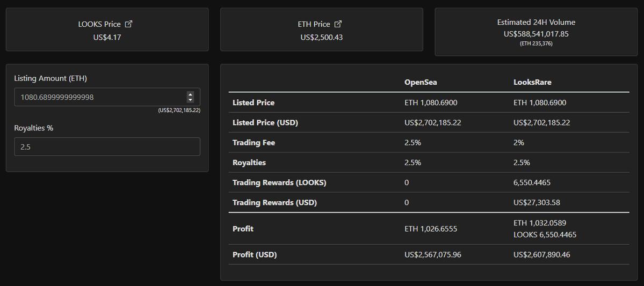Focus the Royalties % input field
The image size is (644, 286).
click(107, 146)
